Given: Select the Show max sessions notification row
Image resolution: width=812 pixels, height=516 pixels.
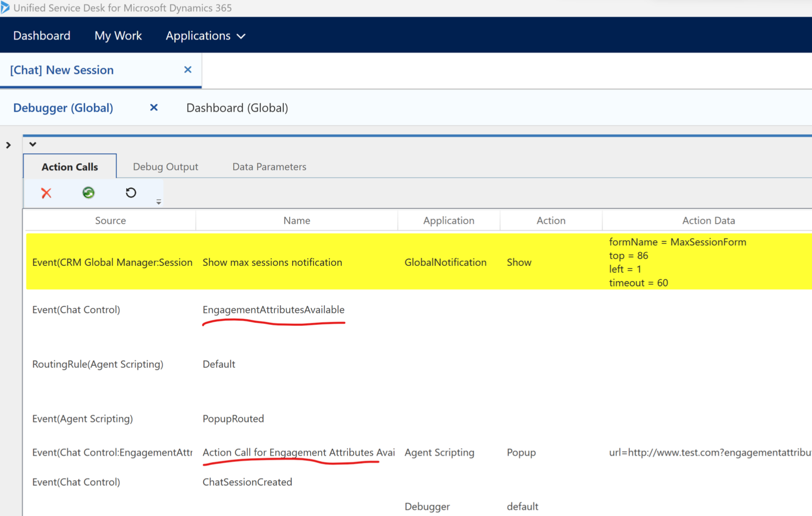Looking at the screenshot, I should (x=419, y=262).
